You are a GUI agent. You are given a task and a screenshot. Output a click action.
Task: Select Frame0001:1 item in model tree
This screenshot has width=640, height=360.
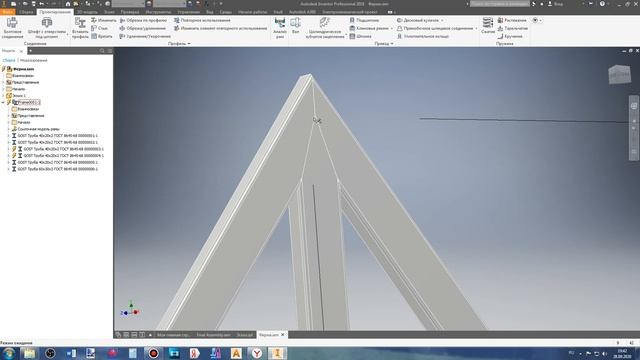click(29, 102)
